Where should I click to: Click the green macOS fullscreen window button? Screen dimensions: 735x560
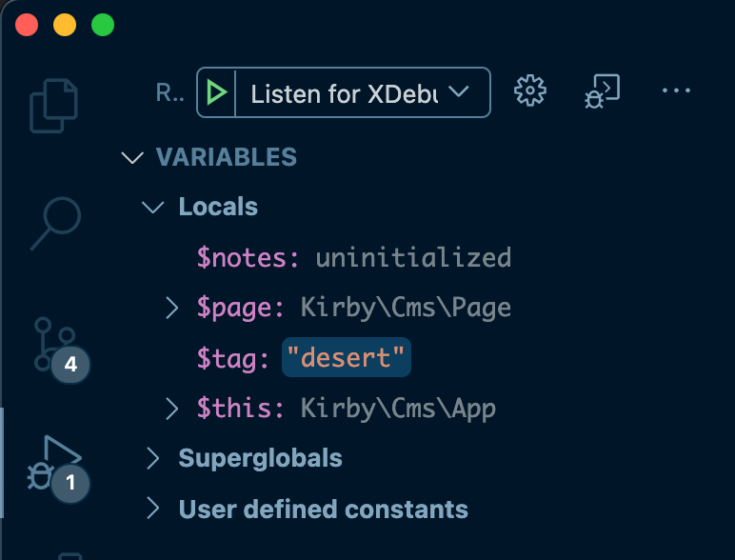pos(102,25)
